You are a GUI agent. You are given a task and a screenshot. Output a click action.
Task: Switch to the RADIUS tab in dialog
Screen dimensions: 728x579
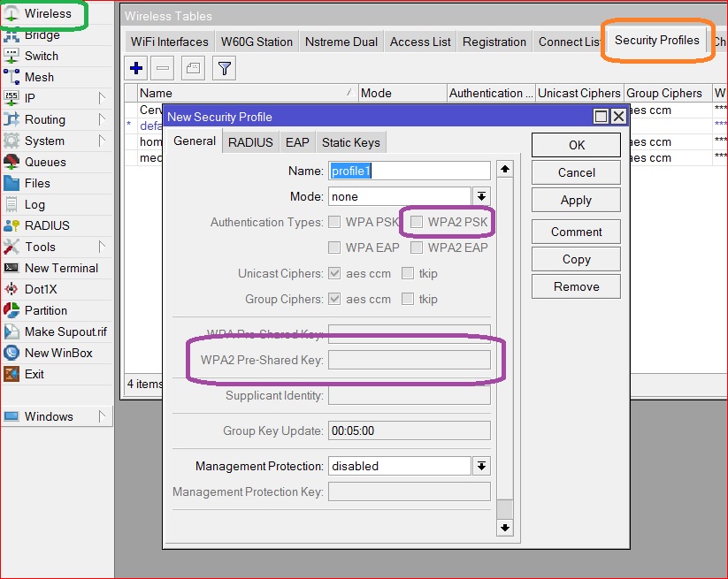[x=250, y=142]
